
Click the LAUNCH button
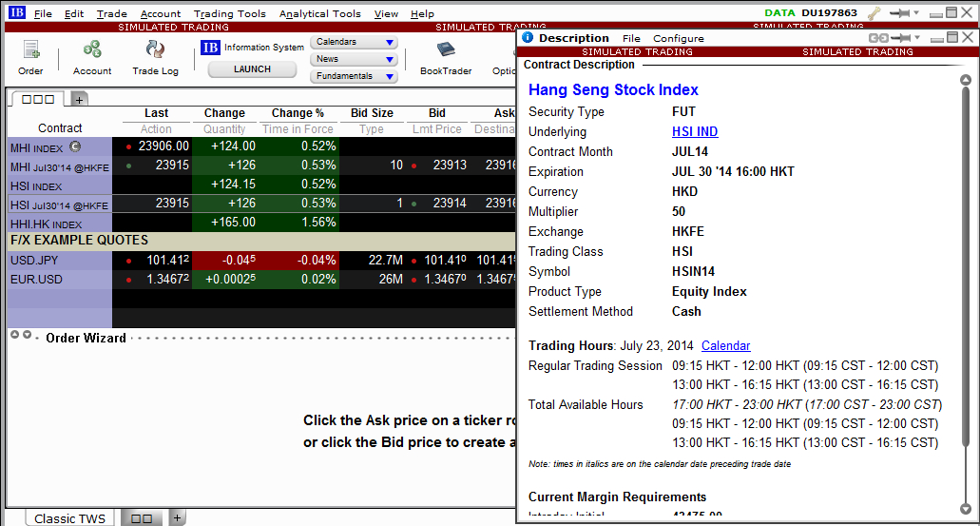[x=252, y=68]
